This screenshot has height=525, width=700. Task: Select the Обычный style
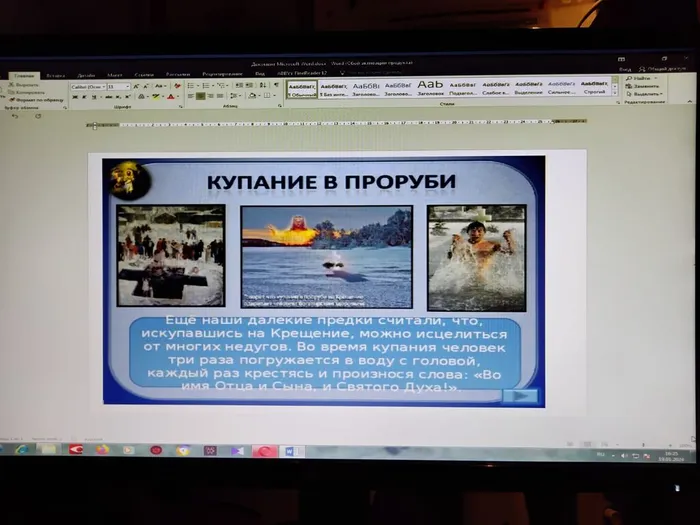(302, 89)
